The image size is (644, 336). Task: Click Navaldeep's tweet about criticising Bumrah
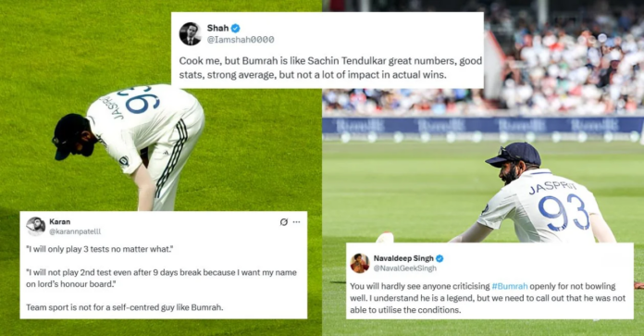point(488,298)
